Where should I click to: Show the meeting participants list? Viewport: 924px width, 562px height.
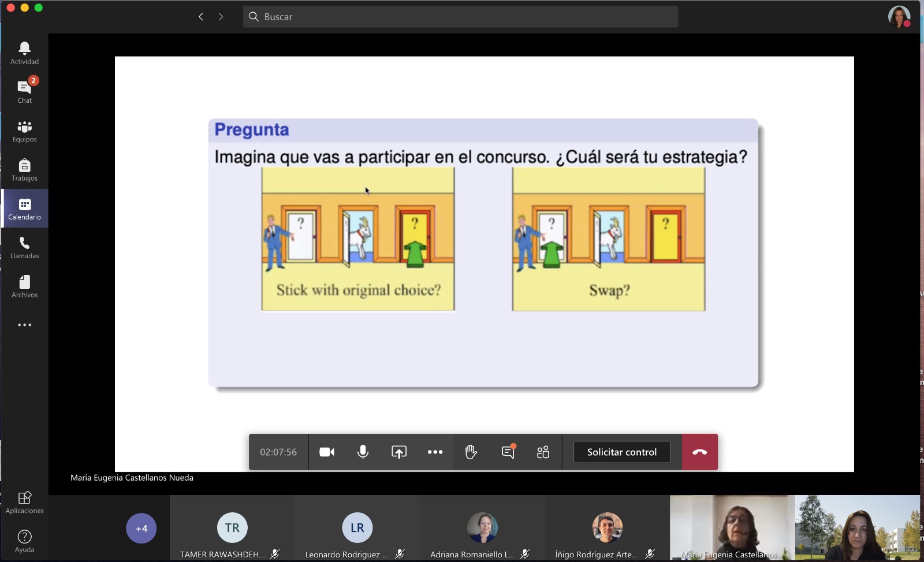(543, 452)
